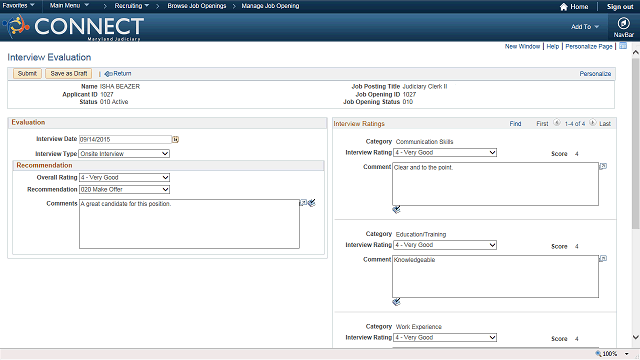Go to Browse Job Openings breadcrumb
Viewport: 640px width, 360px height.
[x=197, y=6]
